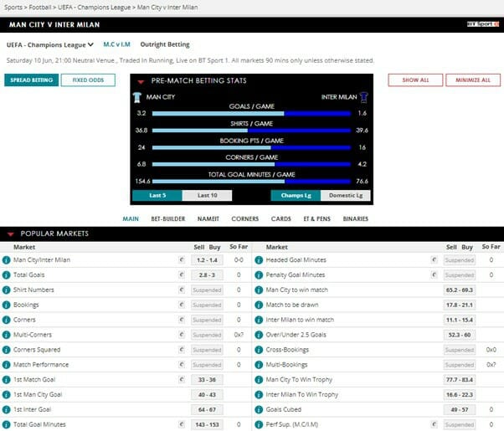Select Total Goals price 2.8 - 3
This screenshot has width=504, height=431.
pyautogui.click(x=207, y=275)
